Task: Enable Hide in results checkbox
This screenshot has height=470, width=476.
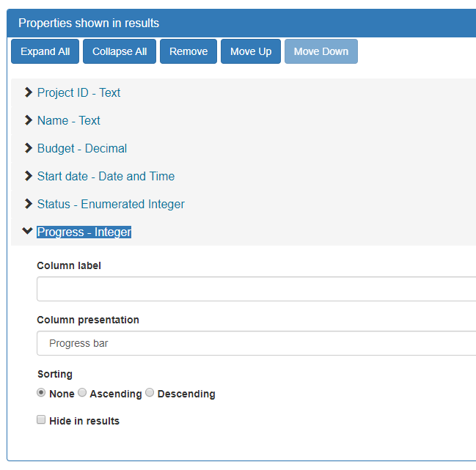Action: coord(41,420)
